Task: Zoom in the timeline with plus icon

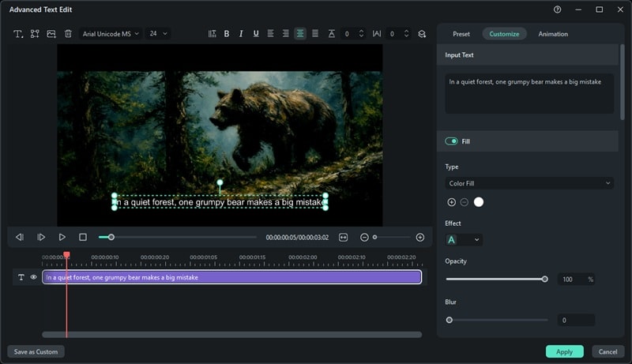Action: [420, 237]
